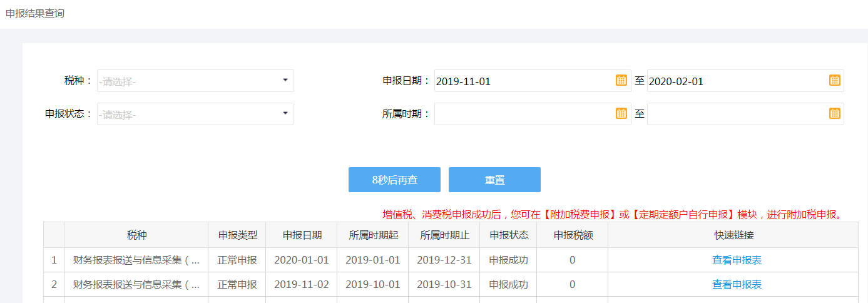
Task: Click the 所属时期起 column header
Action: click(x=373, y=235)
